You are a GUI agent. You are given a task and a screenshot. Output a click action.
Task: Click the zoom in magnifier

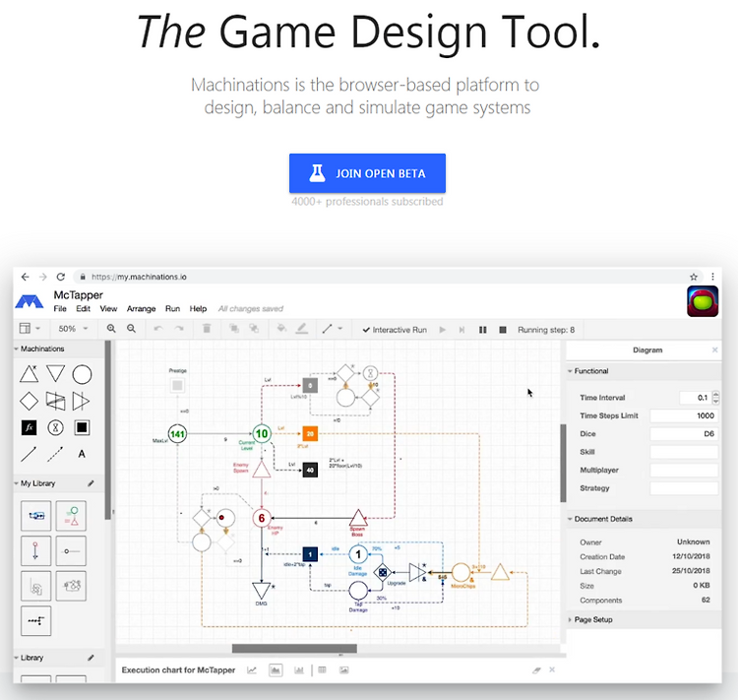[111, 329]
